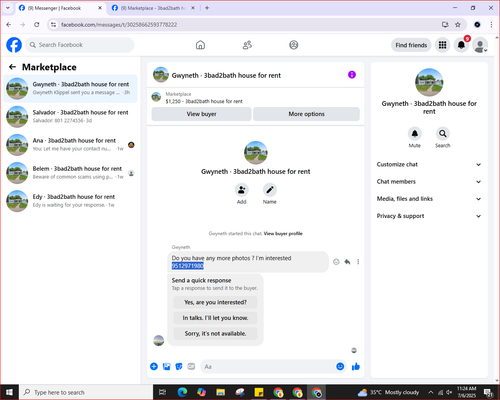Open the Facebook menu grid icon
This screenshot has height=400, width=500.
click(x=442, y=45)
